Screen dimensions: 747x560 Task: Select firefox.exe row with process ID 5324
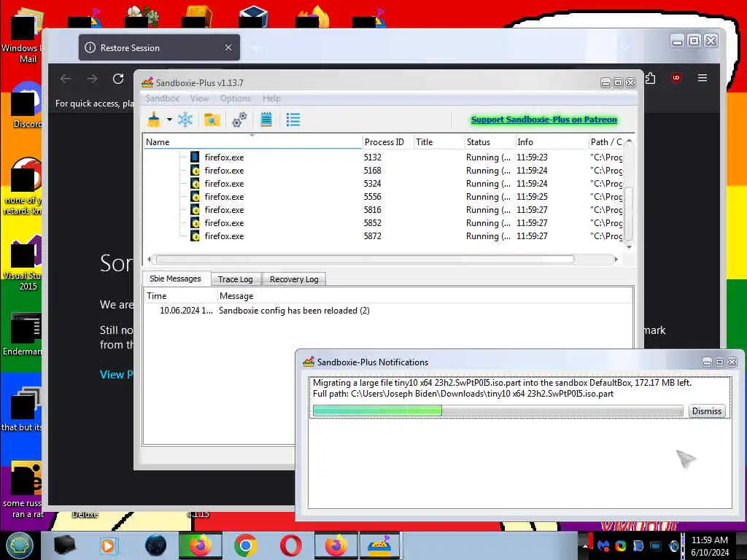coord(383,183)
